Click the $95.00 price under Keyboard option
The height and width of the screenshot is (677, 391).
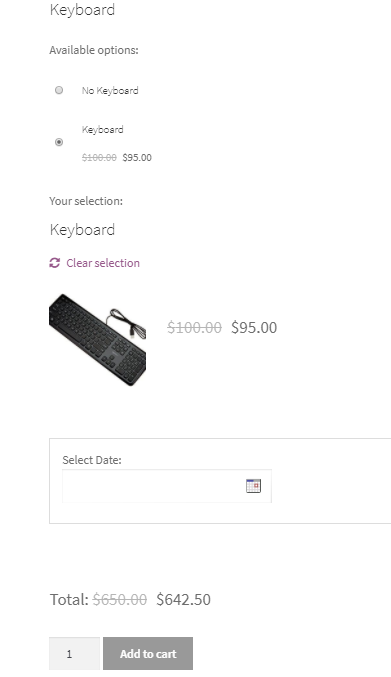pos(137,158)
